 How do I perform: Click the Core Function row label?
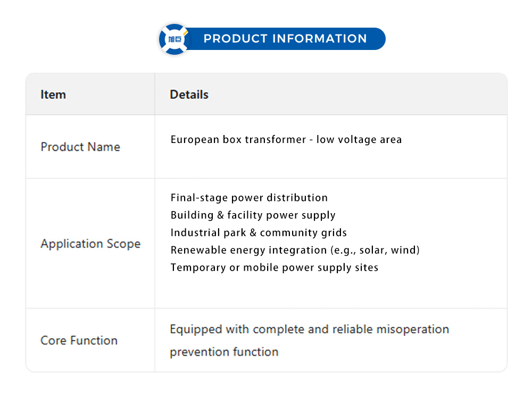click(x=79, y=341)
